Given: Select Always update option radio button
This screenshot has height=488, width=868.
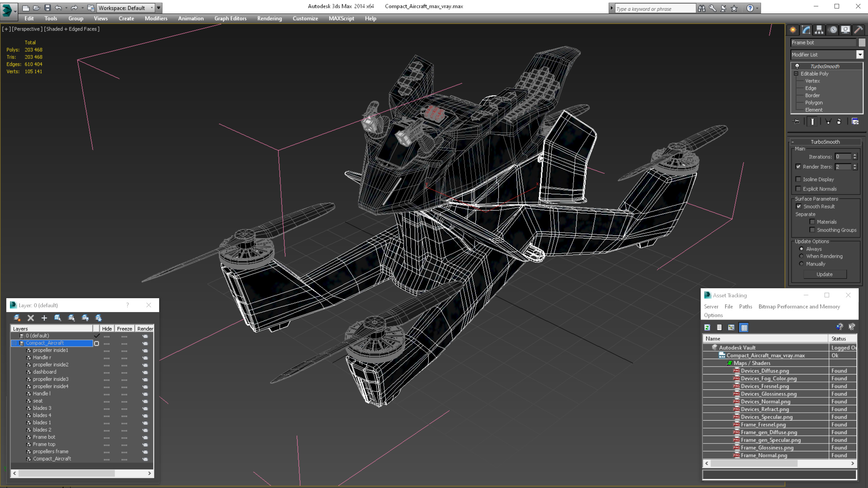Looking at the screenshot, I should (801, 249).
